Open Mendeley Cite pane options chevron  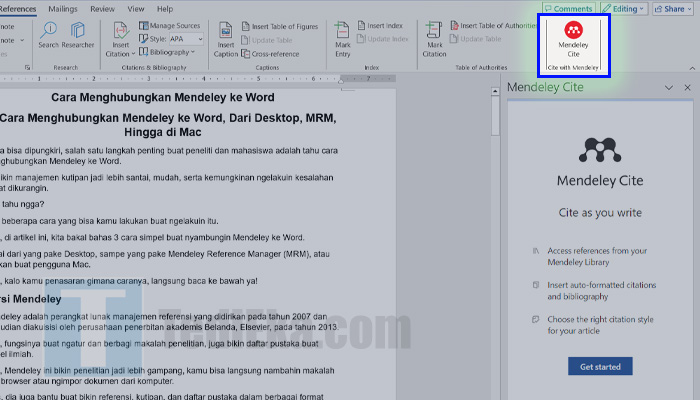[669, 88]
